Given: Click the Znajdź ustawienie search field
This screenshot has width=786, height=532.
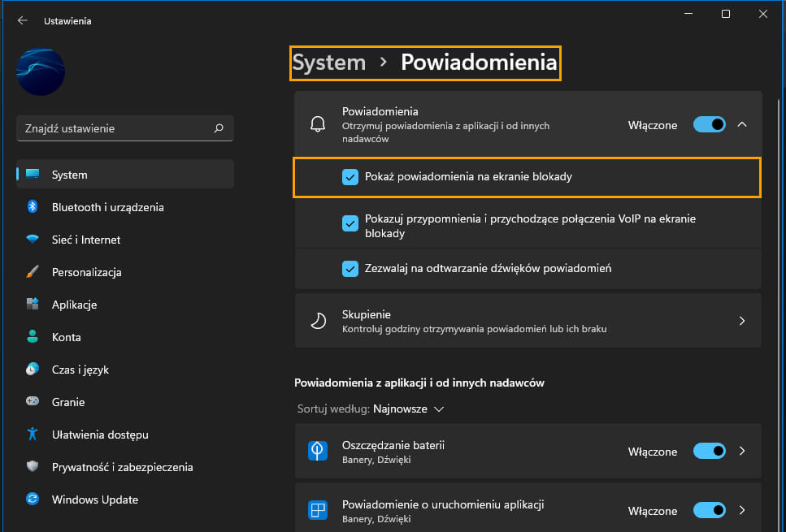Looking at the screenshot, I should point(125,128).
